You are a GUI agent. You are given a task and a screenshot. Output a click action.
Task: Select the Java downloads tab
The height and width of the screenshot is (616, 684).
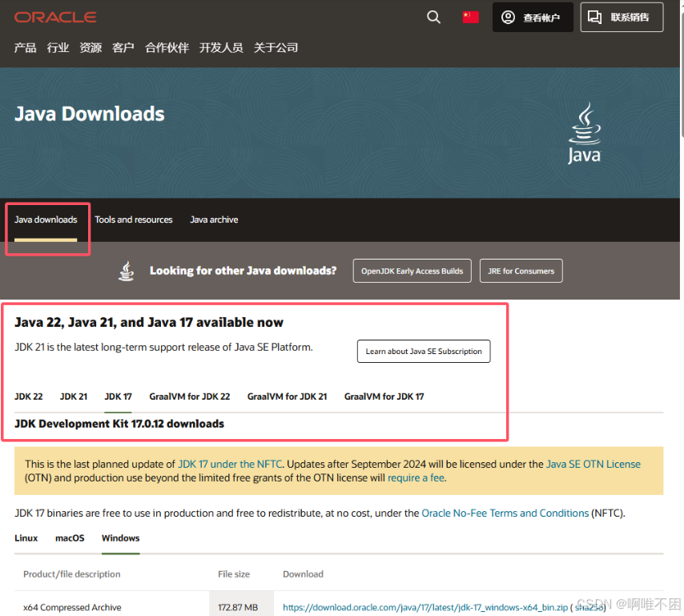point(46,219)
